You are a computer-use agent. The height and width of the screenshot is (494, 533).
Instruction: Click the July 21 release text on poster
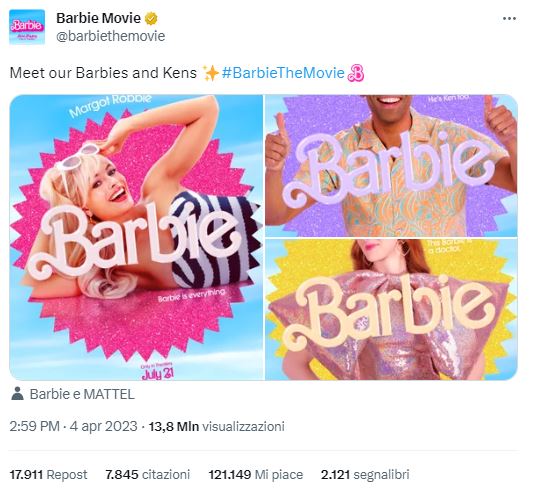(157, 374)
